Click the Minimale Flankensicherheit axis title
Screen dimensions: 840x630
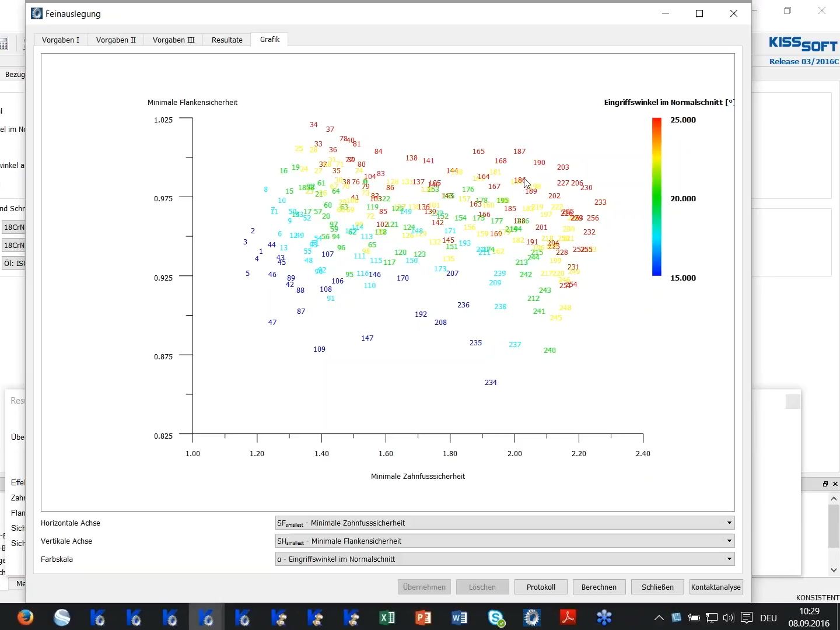click(x=192, y=103)
